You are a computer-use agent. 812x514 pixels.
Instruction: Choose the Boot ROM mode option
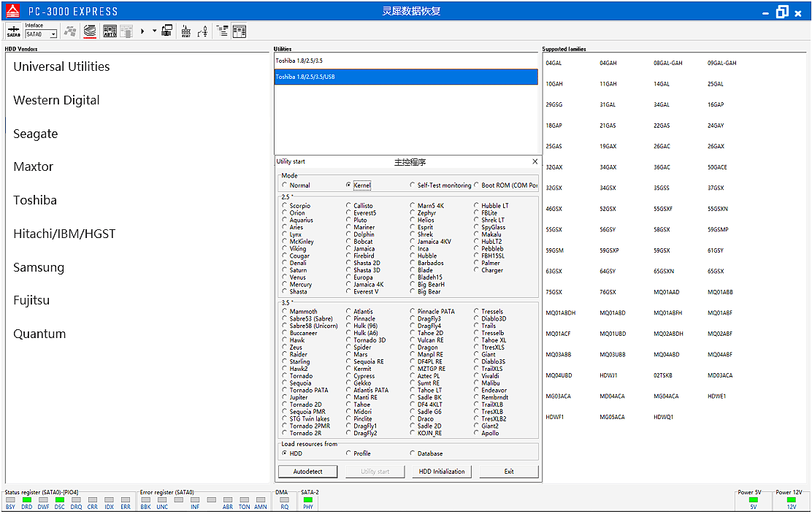(x=476, y=185)
